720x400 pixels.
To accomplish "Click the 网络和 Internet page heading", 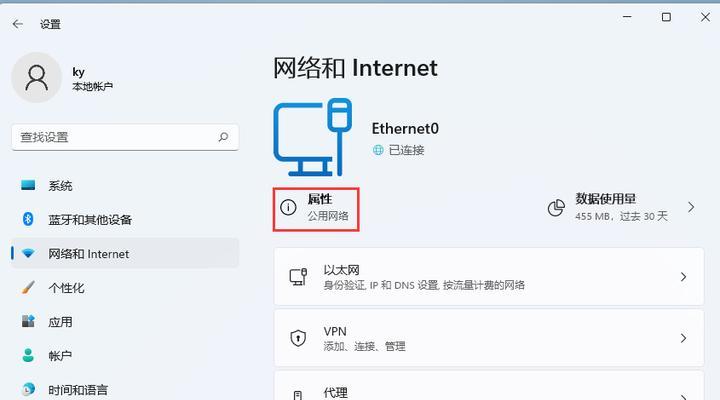I will click(355, 68).
